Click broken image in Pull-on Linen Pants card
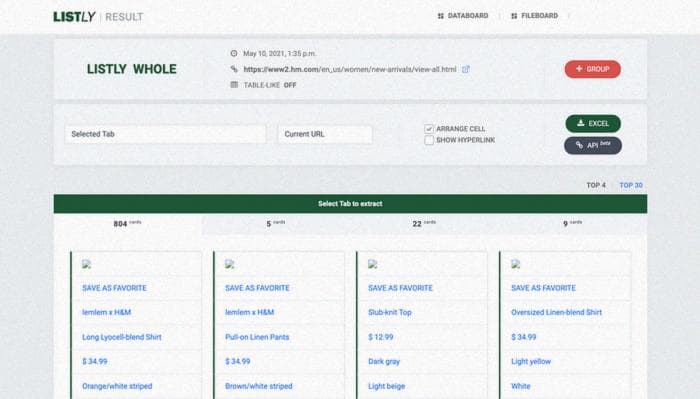The image size is (700, 399). coord(229,264)
